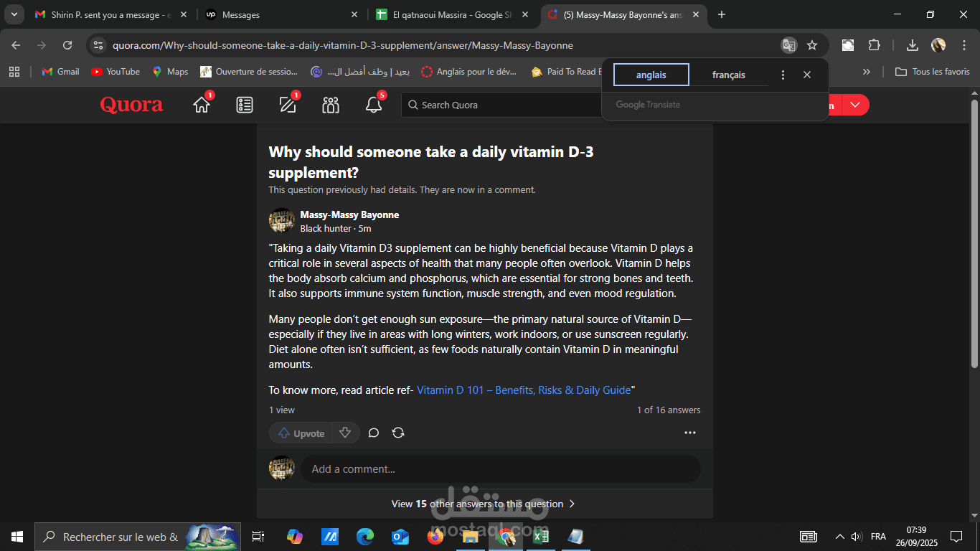Expand the View 15 other answers chevron
Screen dimensions: 980x551
(572, 504)
